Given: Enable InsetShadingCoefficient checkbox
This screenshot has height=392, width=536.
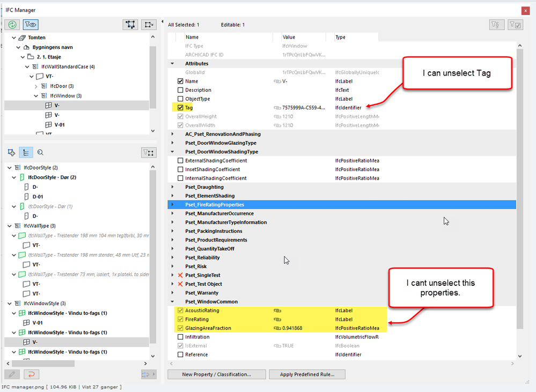Looking at the screenshot, I should coord(180,169).
